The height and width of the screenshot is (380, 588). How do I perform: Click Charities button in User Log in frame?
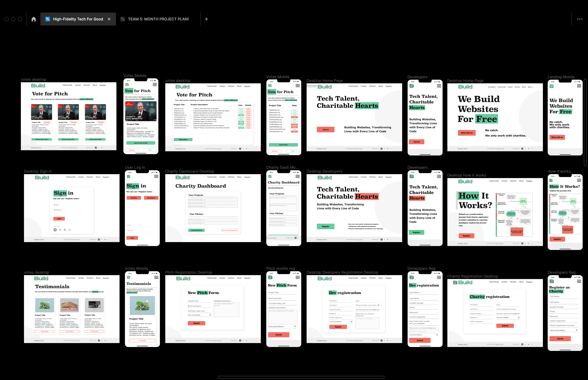coord(134,198)
